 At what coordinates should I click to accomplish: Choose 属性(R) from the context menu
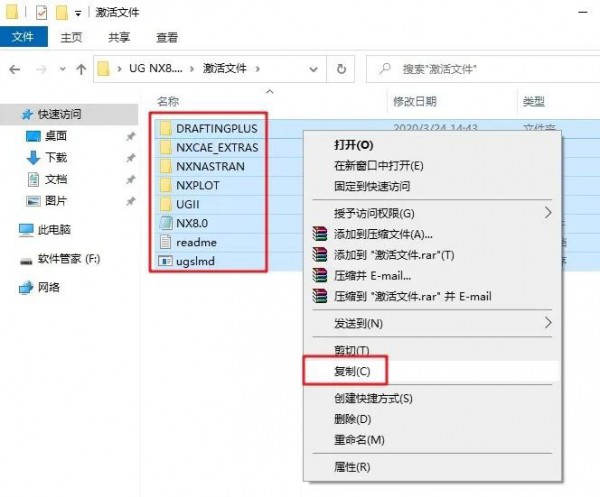click(x=352, y=467)
